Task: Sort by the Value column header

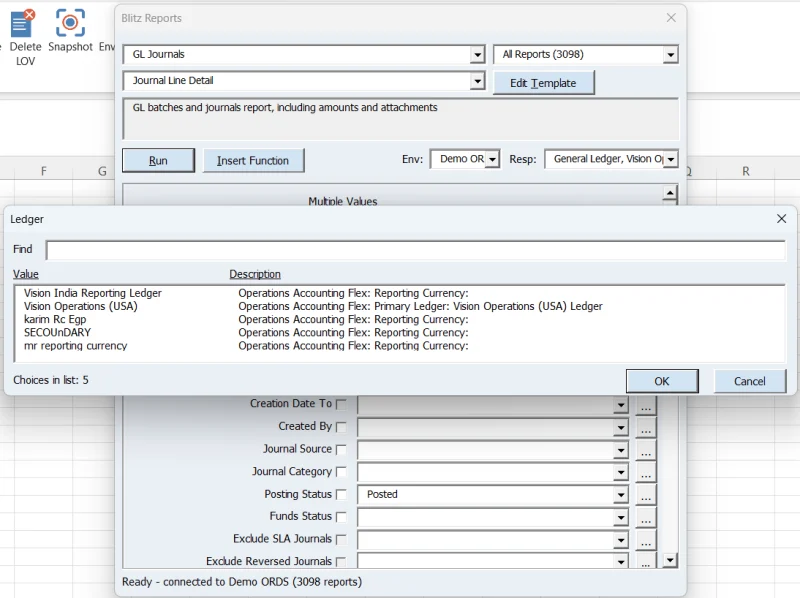Action: point(26,274)
